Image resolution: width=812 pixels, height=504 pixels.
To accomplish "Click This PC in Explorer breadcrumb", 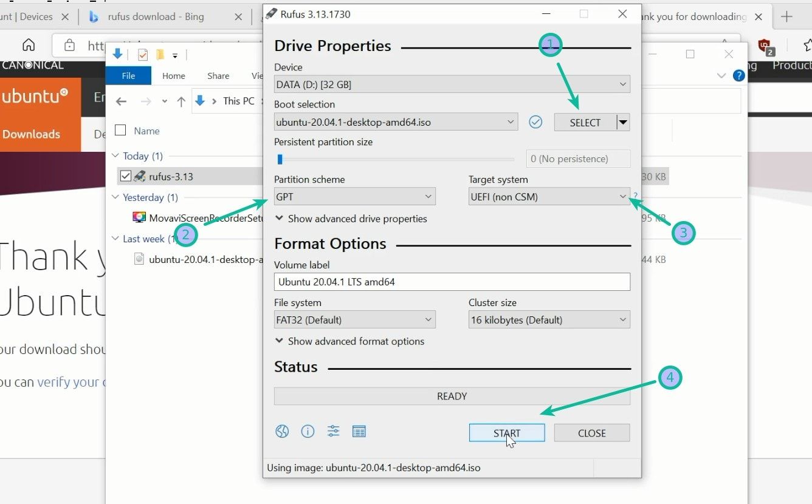I will pos(239,101).
